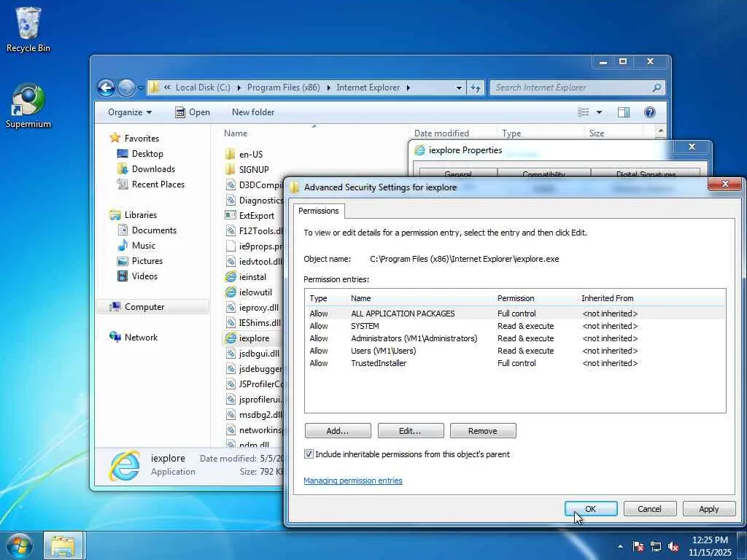The height and width of the screenshot is (560, 747).
Task: Click the Explorer Forward arrow button
Action: coord(126,87)
